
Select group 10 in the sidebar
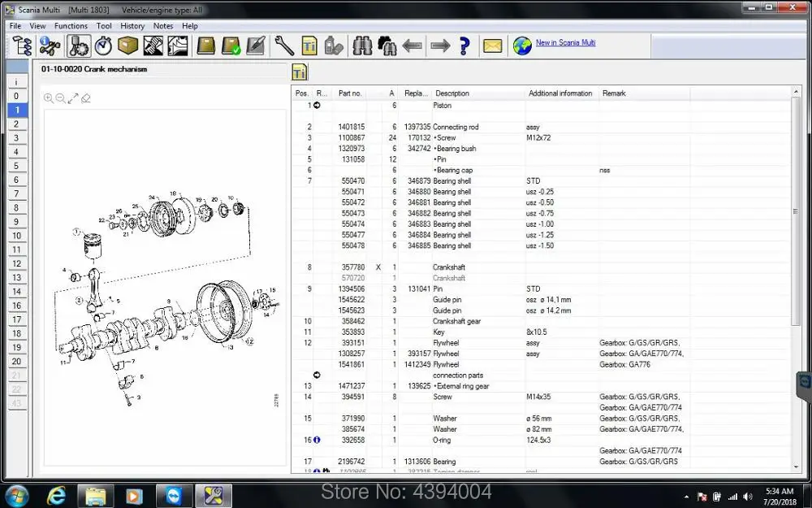(x=16, y=236)
